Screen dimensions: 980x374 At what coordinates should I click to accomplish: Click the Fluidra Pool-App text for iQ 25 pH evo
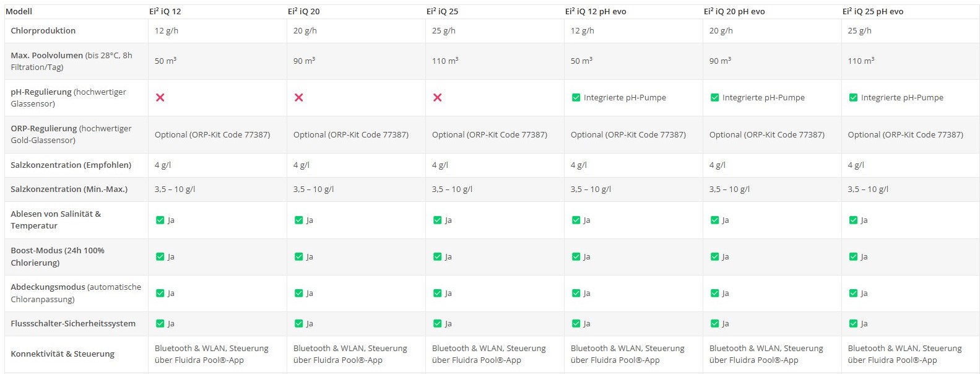coord(892,360)
